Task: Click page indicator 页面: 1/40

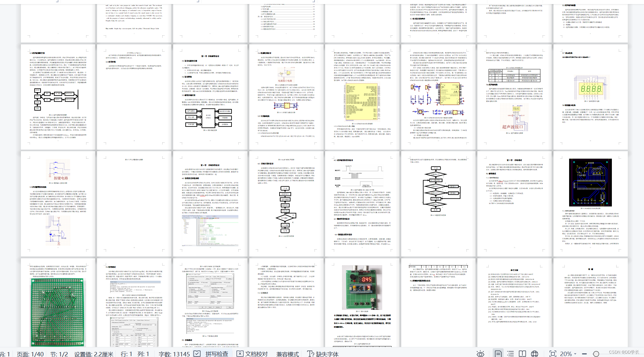Action: tap(30, 354)
